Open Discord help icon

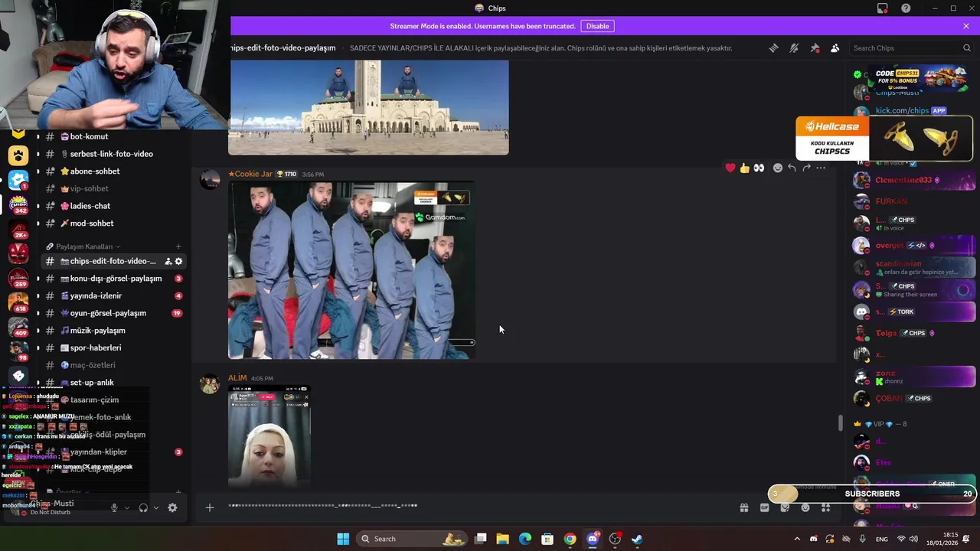(x=906, y=8)
